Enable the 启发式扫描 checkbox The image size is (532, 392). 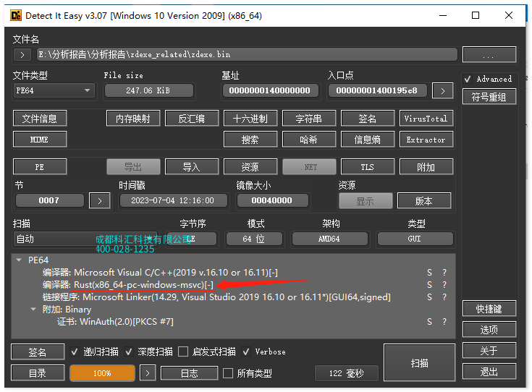pyautogui.click(x=183, y=351)
